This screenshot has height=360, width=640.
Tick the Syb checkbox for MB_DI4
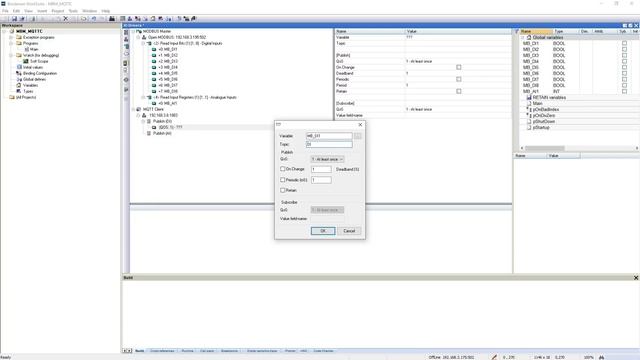click(624, 61)
